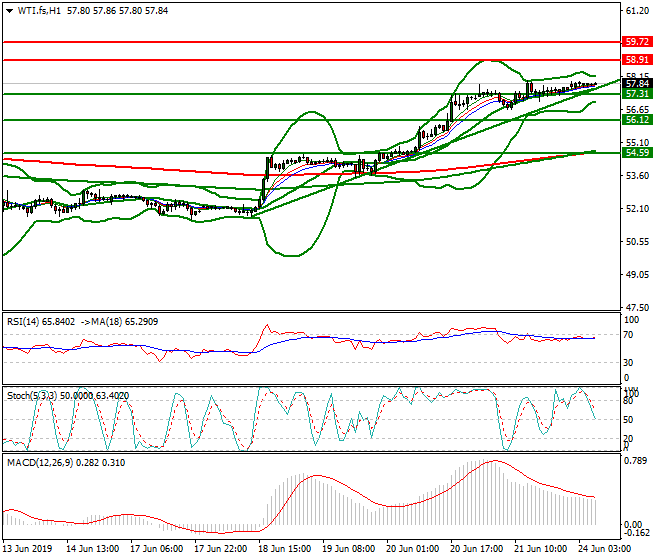660x560 pixels.
Task: Click the black 57.84 current price tag
Action: coord(636,83)
